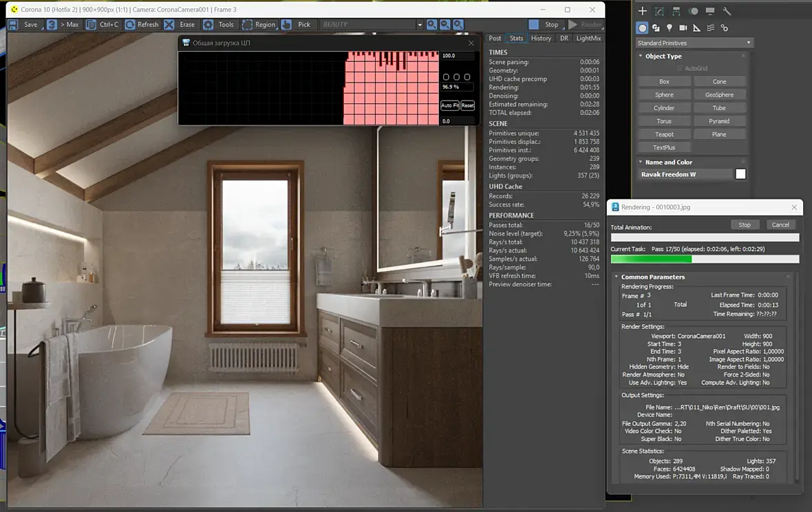812x512 pixels.
Task: Click the Total Animation progress bar
Action: [705, 237]
